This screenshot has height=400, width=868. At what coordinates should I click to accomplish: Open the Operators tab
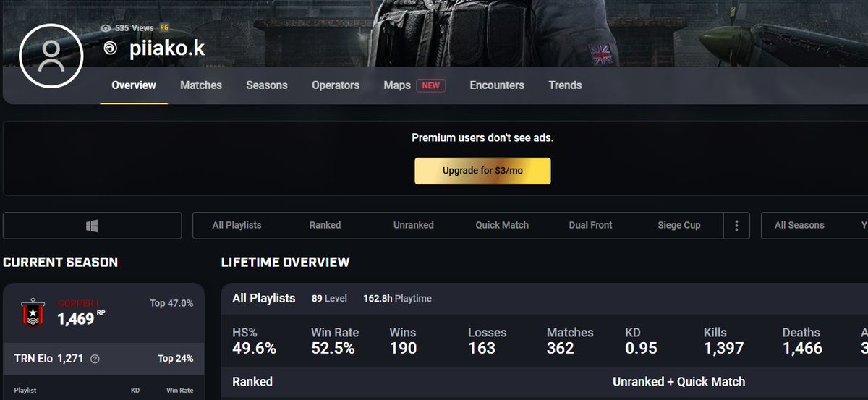(336, 85)
